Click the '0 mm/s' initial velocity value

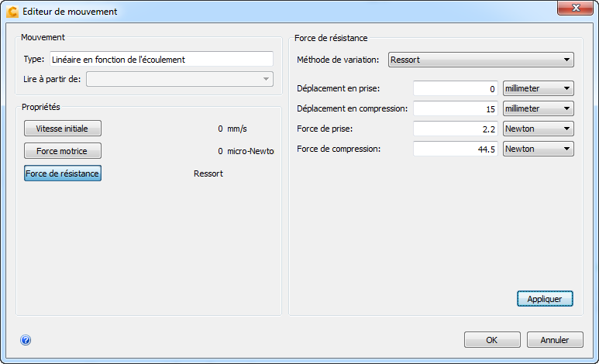[x=232, y=129]
